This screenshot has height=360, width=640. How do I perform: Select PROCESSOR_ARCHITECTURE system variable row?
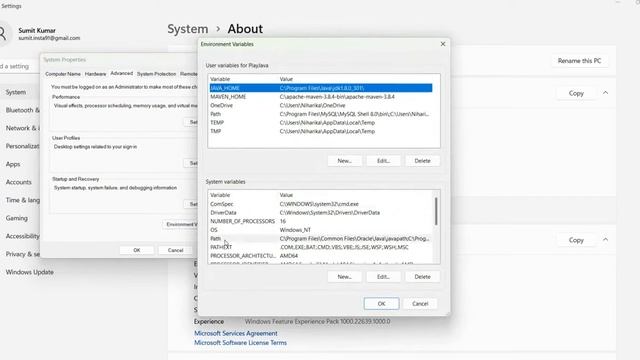coord(321,256)
